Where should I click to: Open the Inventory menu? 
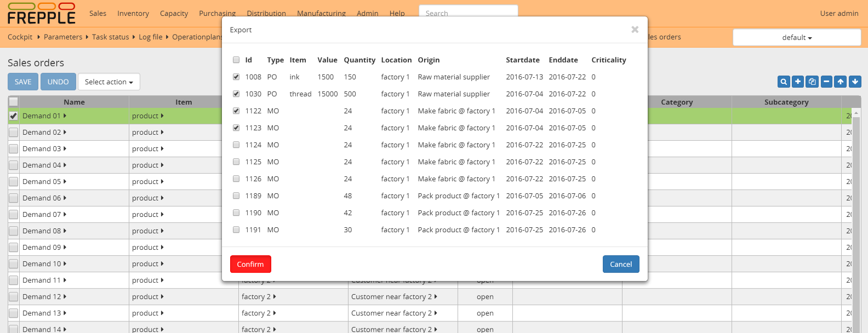coord(133,13)
